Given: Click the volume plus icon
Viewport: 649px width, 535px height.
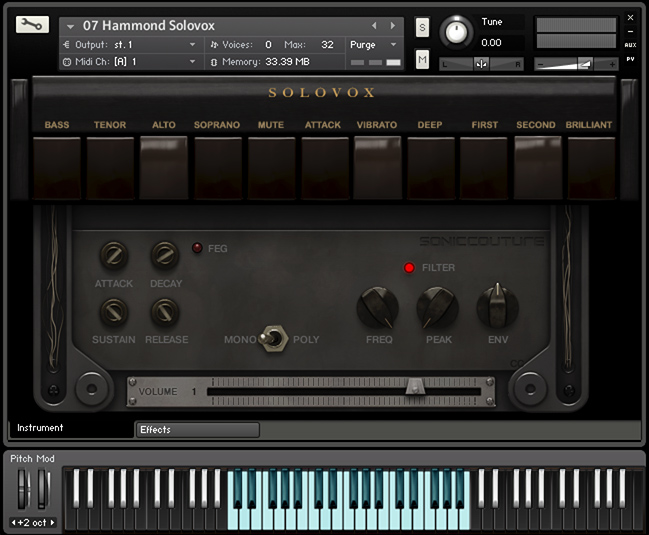Looking at the screenshot, I should pyautogui.click(x=612, y=65).
